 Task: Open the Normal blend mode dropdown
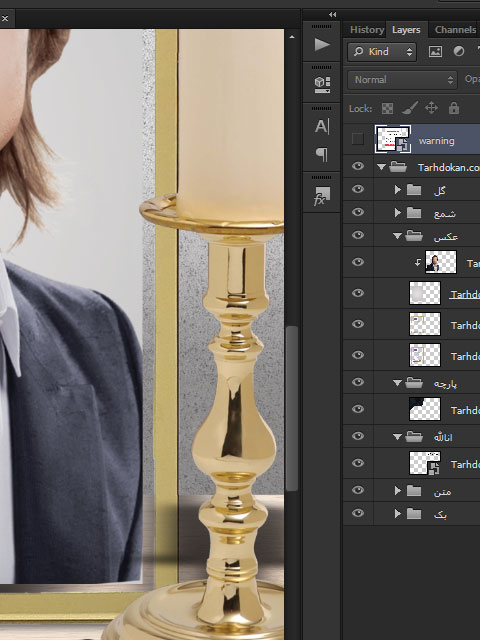402,80
